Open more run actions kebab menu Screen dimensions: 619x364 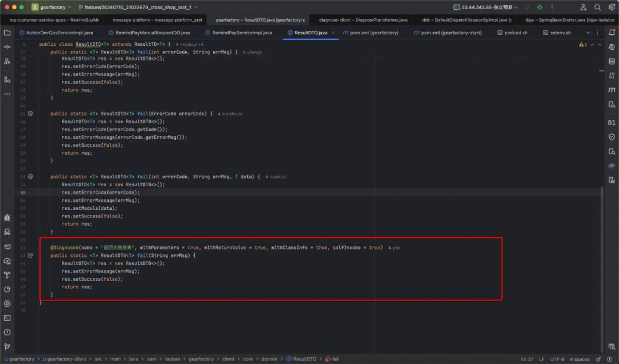tap(552, 7)
